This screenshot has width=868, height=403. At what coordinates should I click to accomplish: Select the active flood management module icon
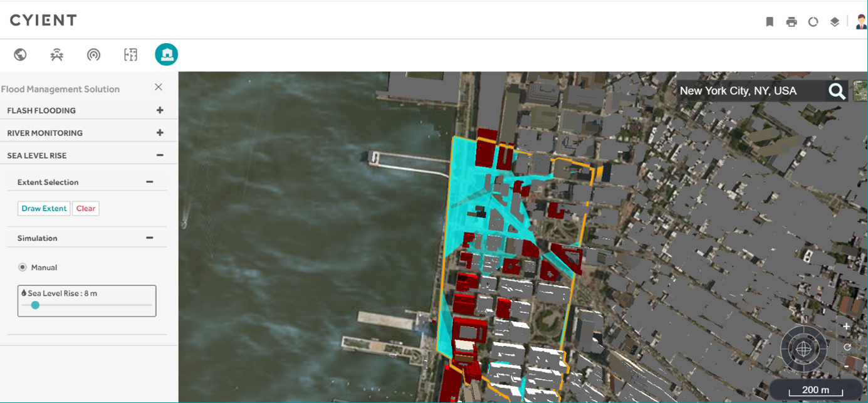[x=167, y=55]
